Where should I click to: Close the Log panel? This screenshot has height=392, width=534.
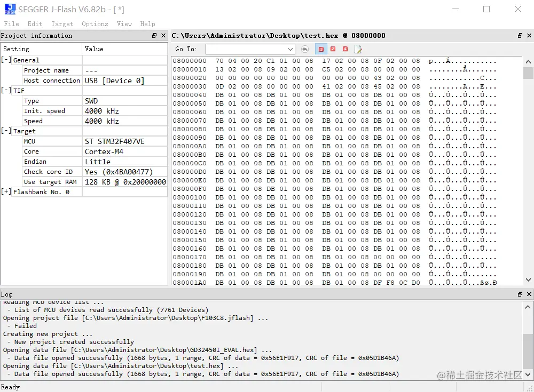tap(529, 294)
